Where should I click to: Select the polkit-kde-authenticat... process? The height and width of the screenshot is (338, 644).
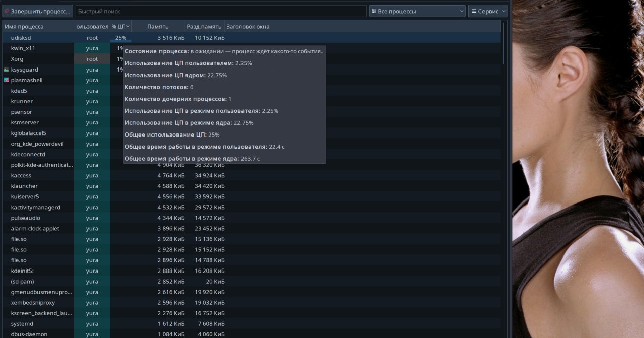(x=42, y=165)
